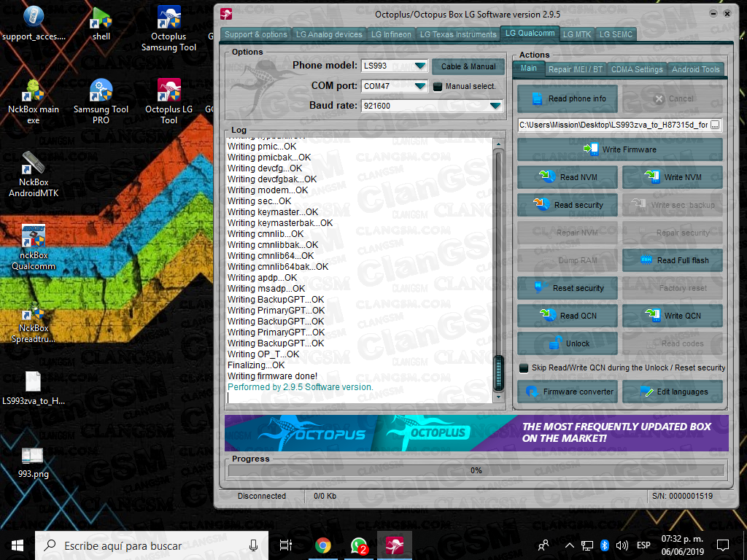Click microphone icon in search box

253,545
